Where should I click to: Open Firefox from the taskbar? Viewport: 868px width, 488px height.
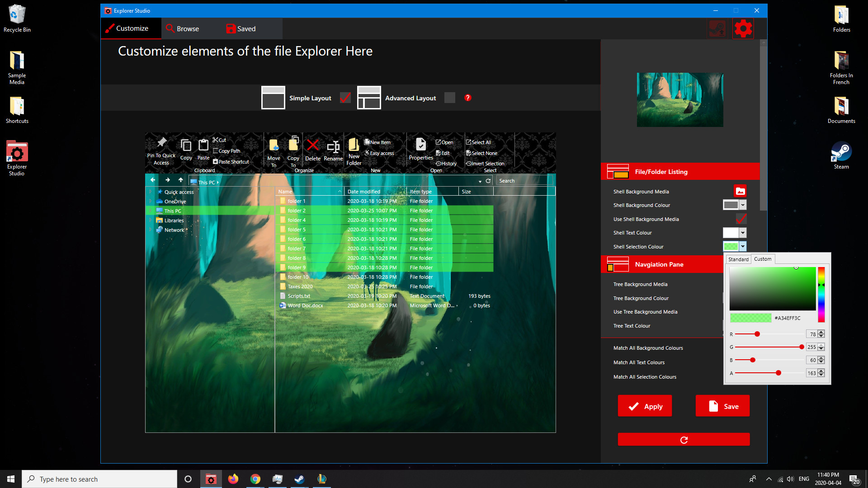[233, 479]
